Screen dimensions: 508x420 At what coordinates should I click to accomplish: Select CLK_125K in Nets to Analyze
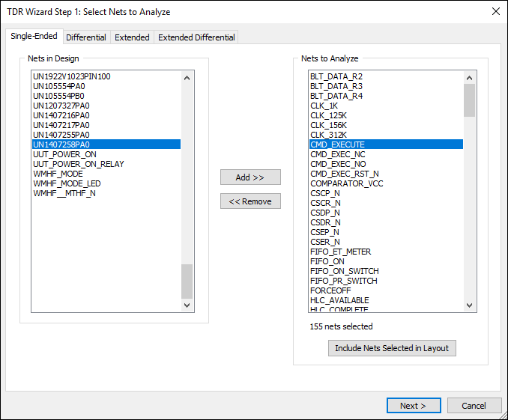pos(328,115)
